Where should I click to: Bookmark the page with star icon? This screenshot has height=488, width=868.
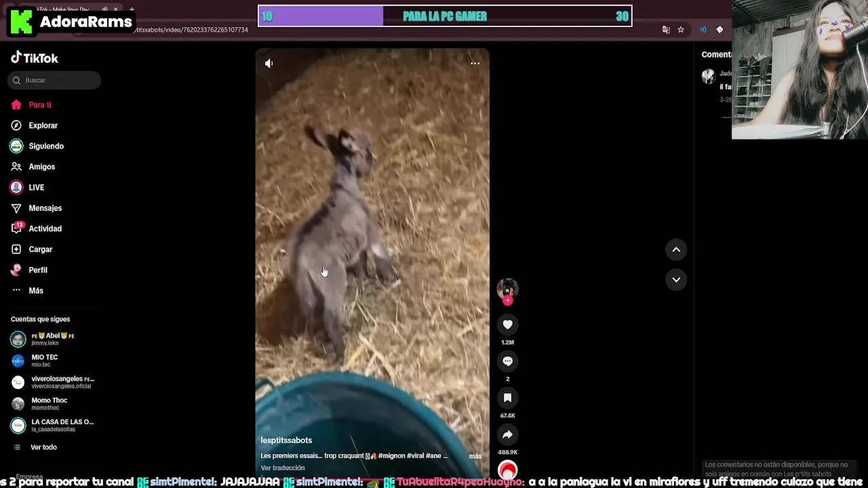(x=681, y=30)
